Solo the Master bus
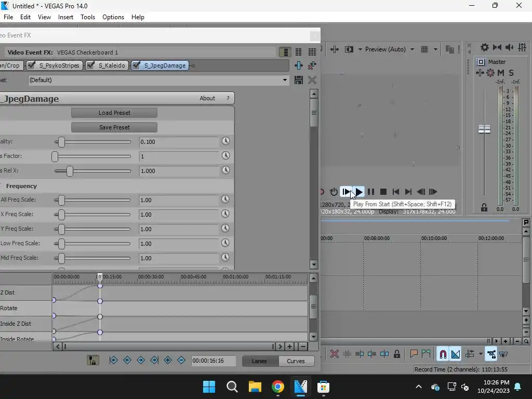Screen dimensions: 532x399 [x=511, y=73]
